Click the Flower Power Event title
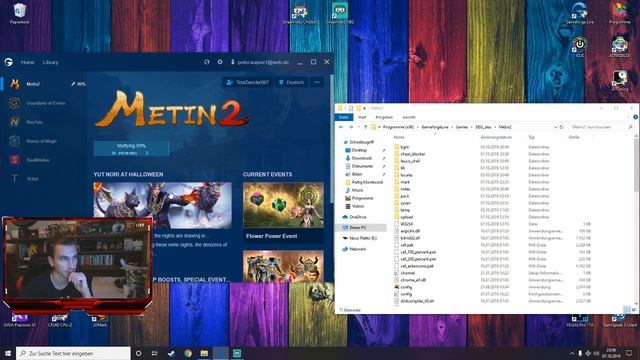The width and height of the screenshot is (640, 360). coord(271,236)
